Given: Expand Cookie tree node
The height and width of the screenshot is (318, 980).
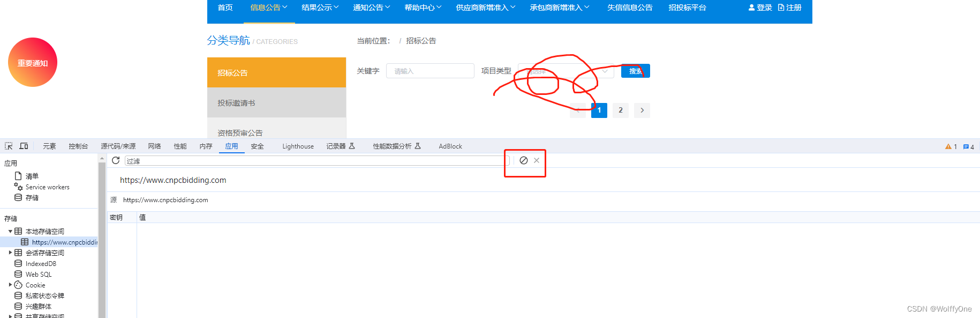Looking at the screenshot, I should [10, 285].
